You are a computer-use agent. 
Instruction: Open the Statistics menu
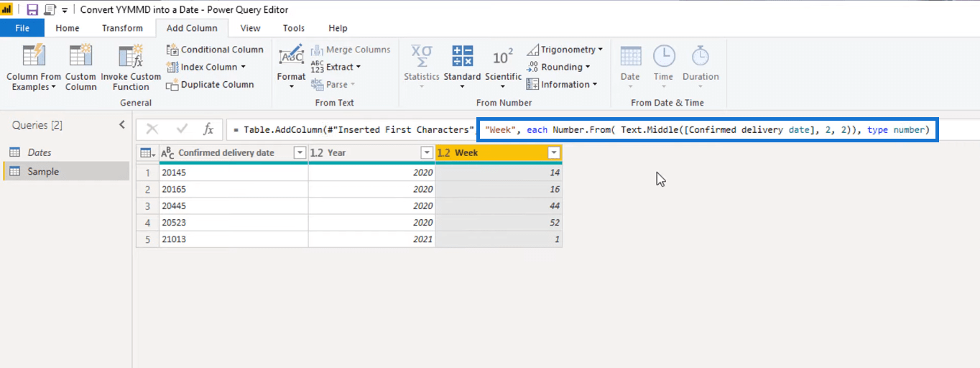(421, 68)
